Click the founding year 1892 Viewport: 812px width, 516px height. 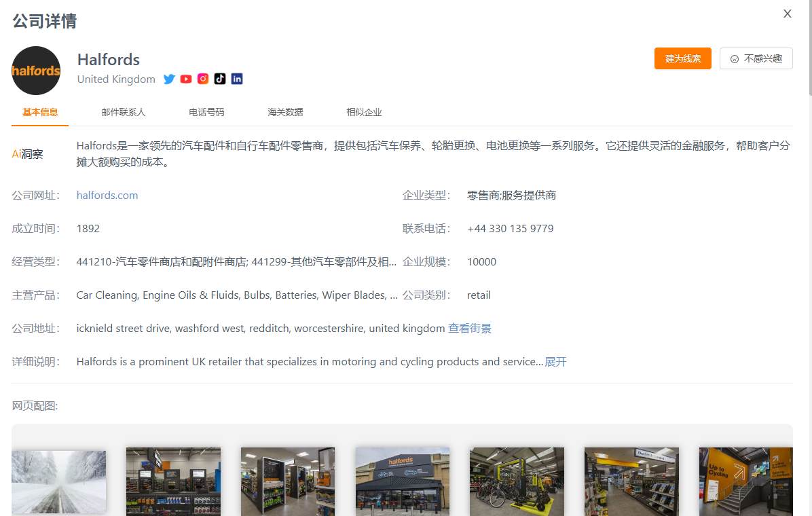point(88,229)
